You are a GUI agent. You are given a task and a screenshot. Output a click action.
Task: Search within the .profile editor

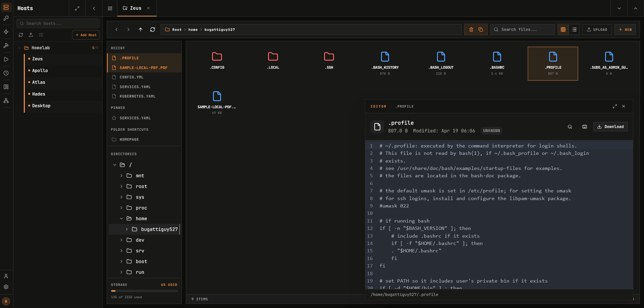click(570, 127)
